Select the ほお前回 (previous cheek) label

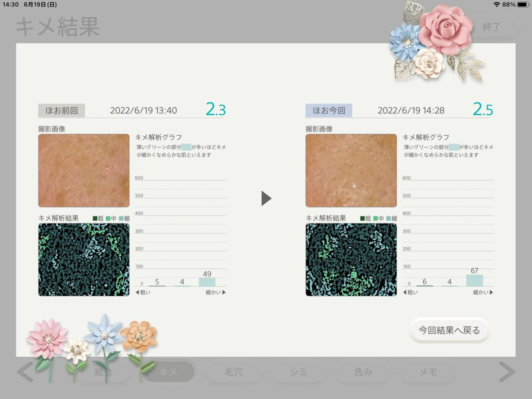(62, 110)
